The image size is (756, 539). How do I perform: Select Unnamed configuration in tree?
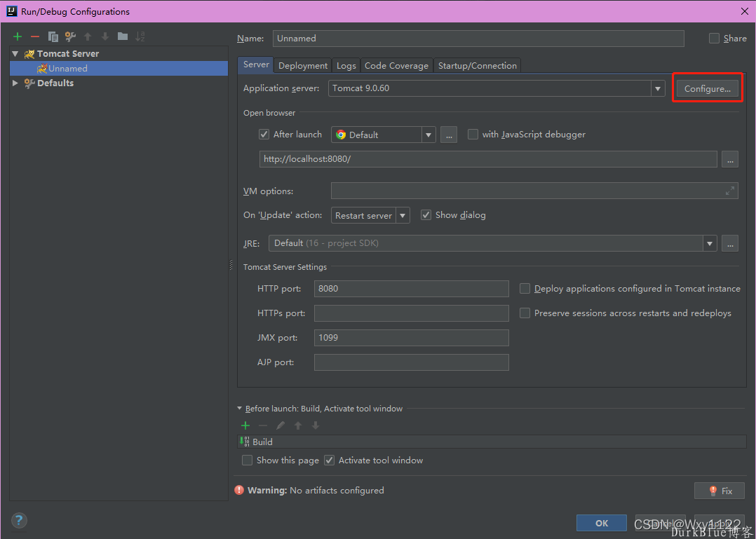tap(119, 69)
